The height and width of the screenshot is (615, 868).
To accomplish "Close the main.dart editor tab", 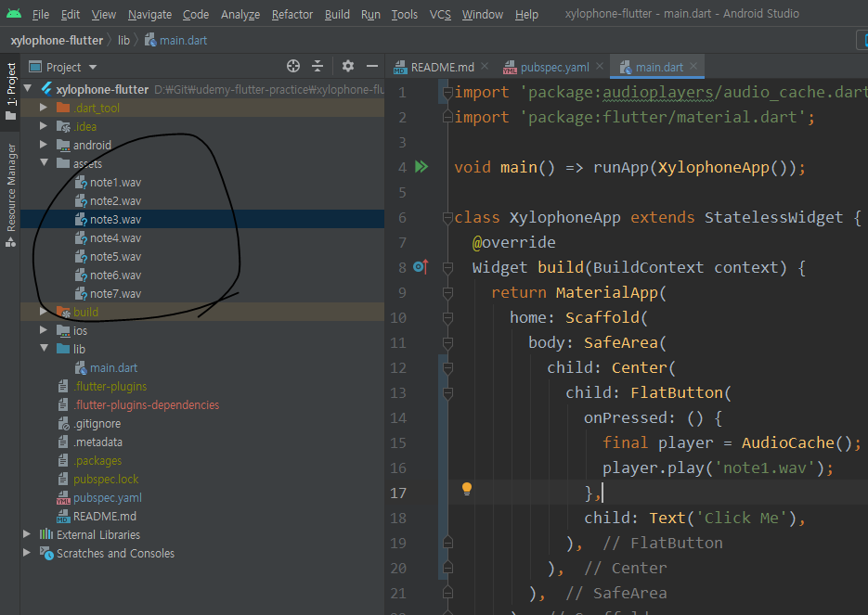I will (x=693, y=67).
